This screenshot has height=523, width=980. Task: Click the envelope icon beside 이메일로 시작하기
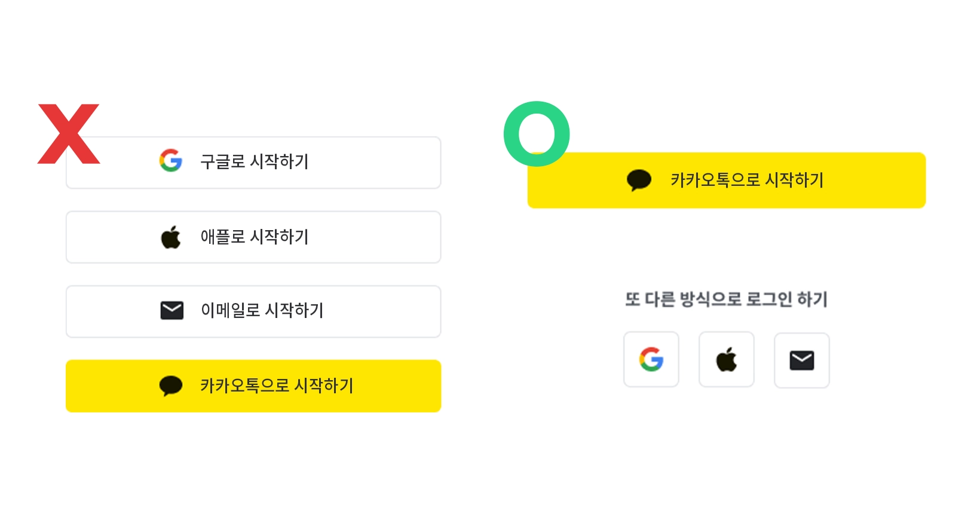coord(172,311)
